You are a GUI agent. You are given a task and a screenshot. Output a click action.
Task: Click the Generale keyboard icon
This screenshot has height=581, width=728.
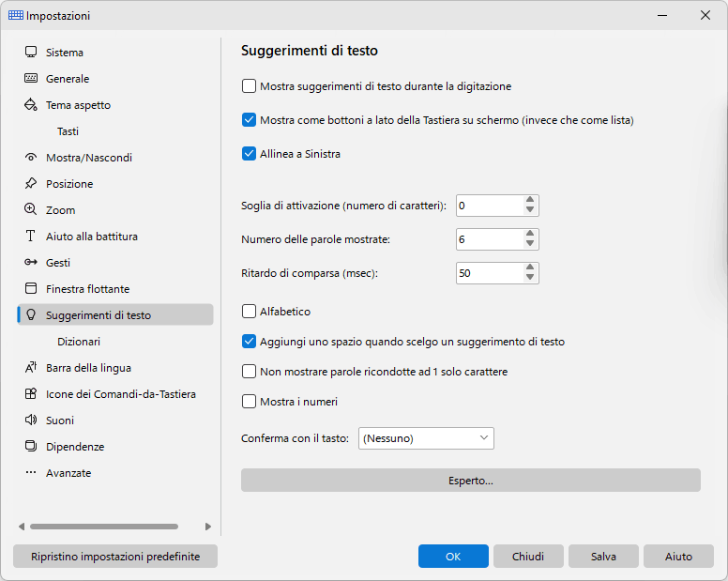coord(31,78)
